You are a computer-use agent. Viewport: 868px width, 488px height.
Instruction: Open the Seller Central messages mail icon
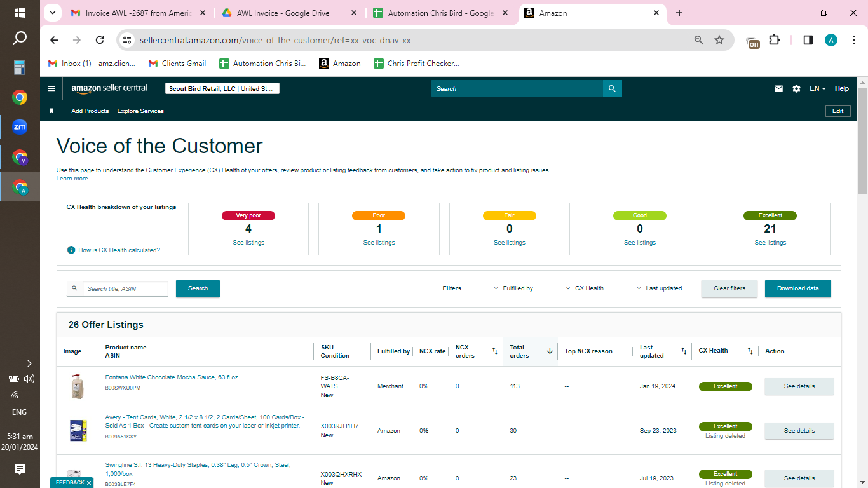pos(778,89)
